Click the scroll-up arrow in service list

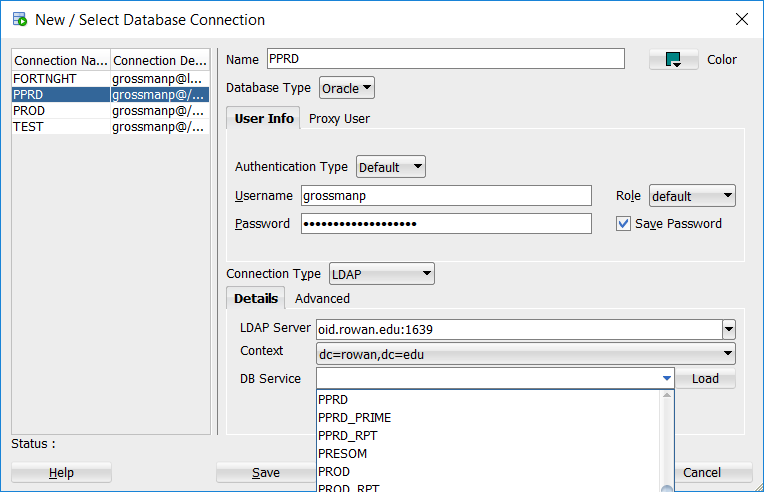coord(667,395)
